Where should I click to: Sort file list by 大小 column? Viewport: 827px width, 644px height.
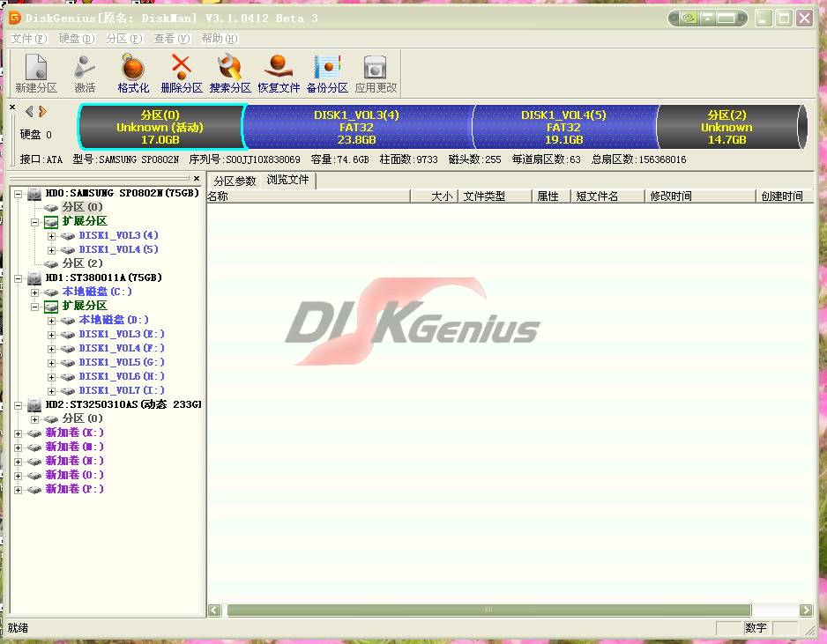(x=434, y=196)
